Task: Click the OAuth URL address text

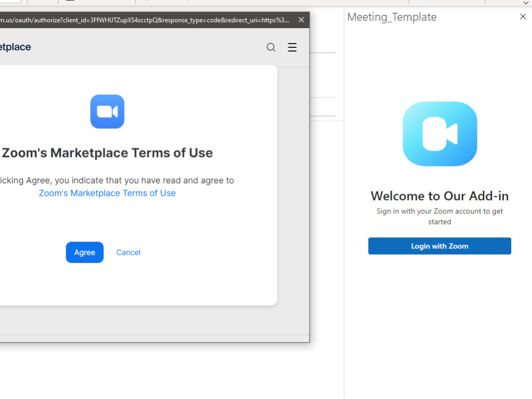Action: click(x=145, y=20)
